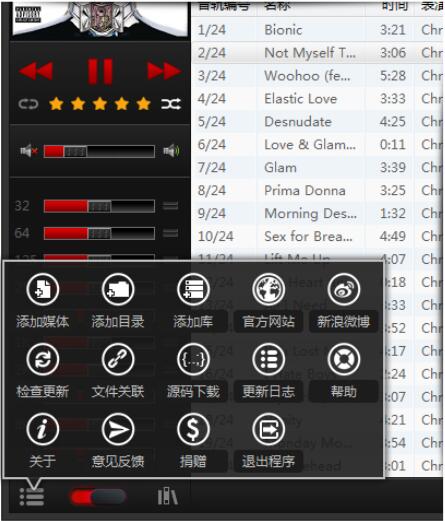Click the 帮助 label button
Viewport: 445px width, 521px height.
pyautogui.click(x=344, y=391)
